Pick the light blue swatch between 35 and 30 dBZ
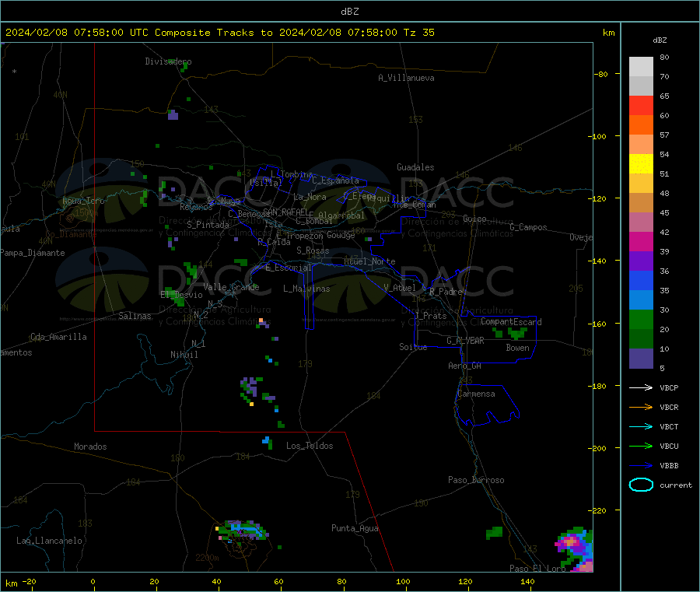The image size is (700, 592). point(641,300)
